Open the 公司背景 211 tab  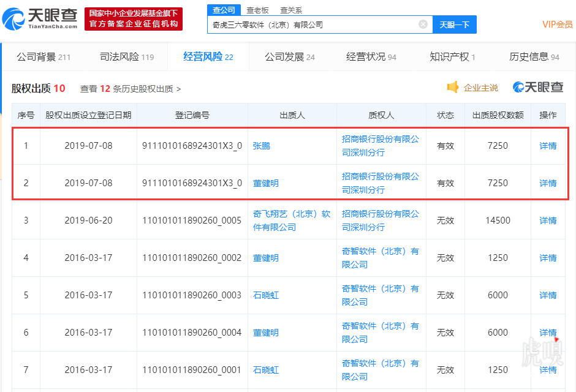pyautogui.click(x=44, y=57)
